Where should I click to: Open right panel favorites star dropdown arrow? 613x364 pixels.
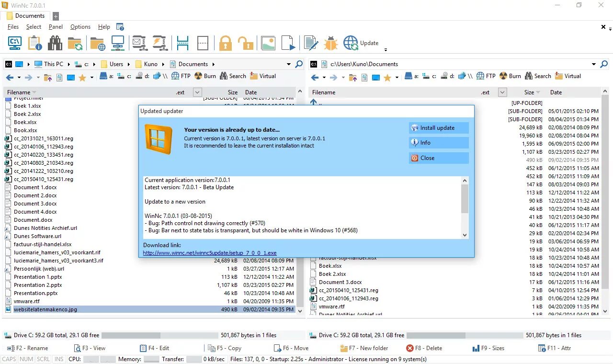point(397,78)
